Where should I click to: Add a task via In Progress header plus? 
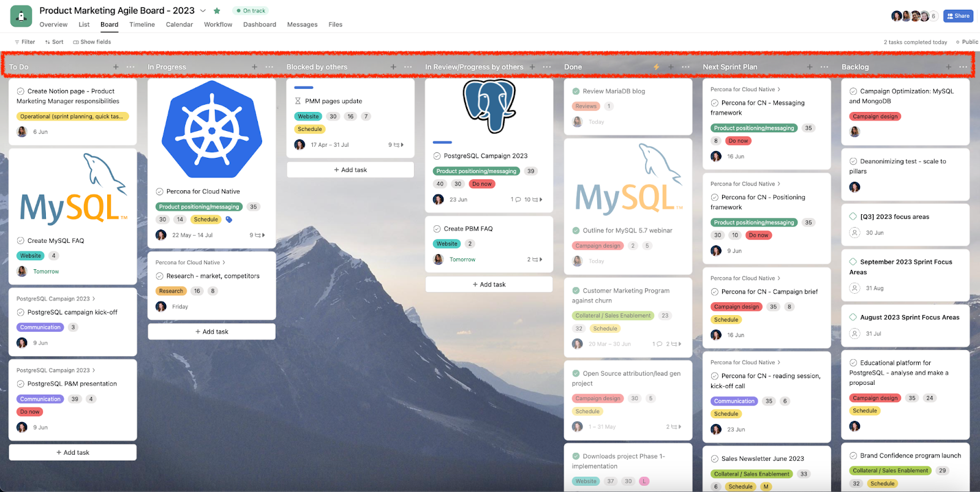(x=254, y=67)
